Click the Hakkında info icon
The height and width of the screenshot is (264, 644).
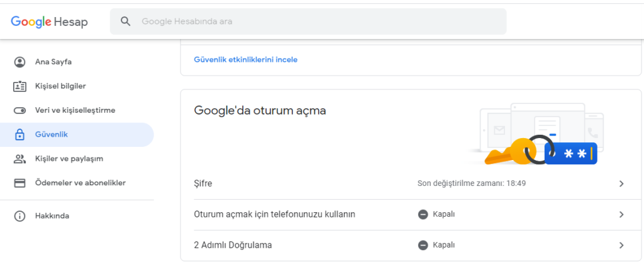[19, 216]
